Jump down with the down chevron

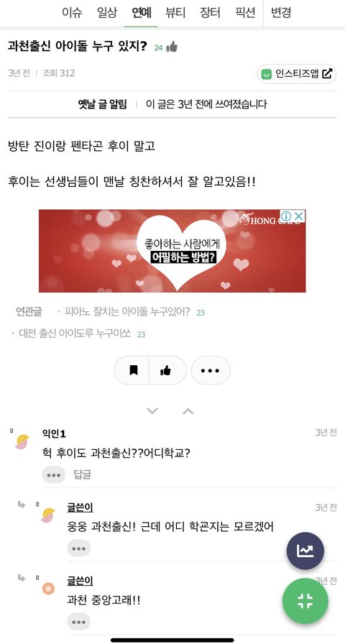pyautogui.click(x=152, y=410)
